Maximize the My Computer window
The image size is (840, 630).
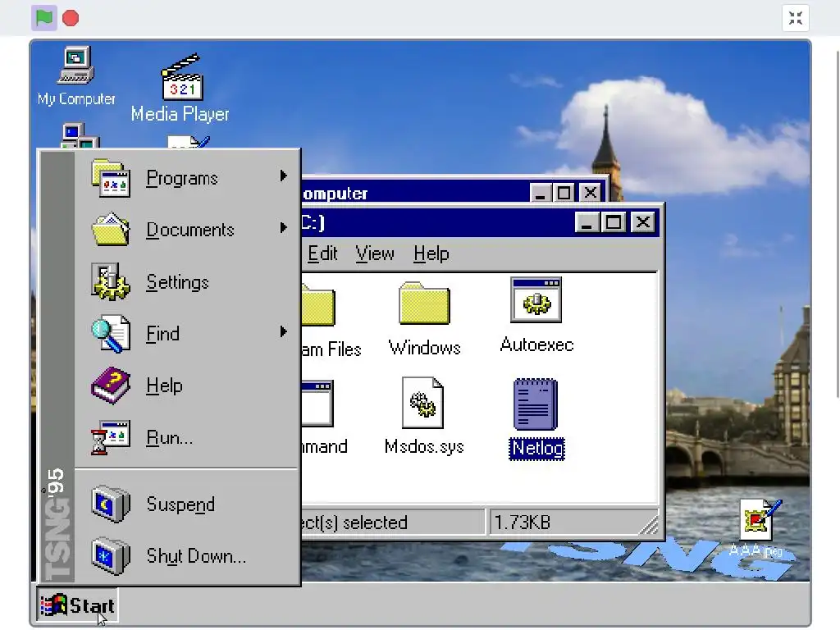tap(564, 192)
